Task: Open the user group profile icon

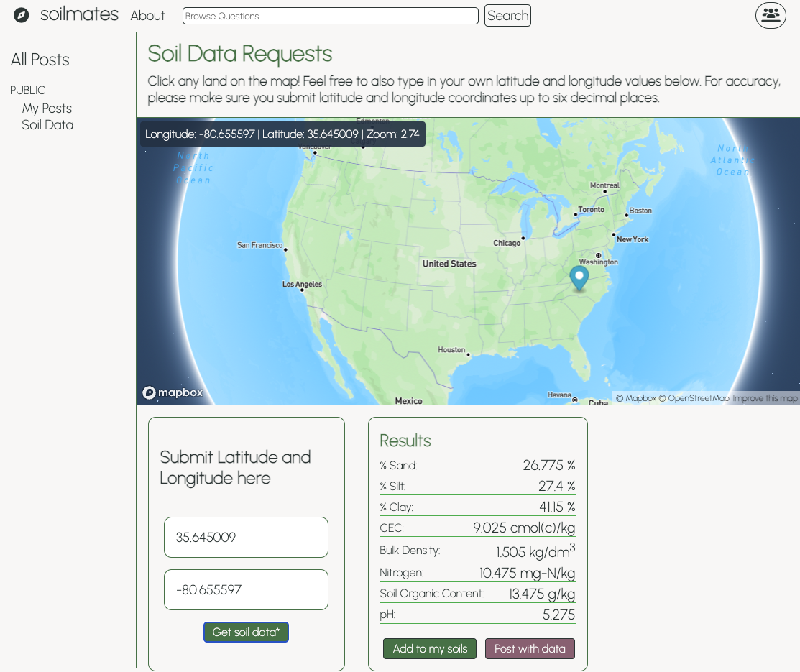Action: [771, 15]
